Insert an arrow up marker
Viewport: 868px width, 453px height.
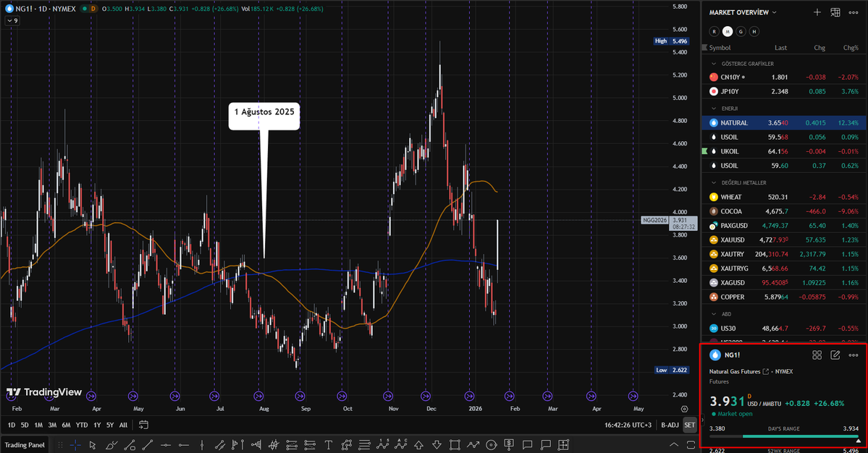point(419,445)
